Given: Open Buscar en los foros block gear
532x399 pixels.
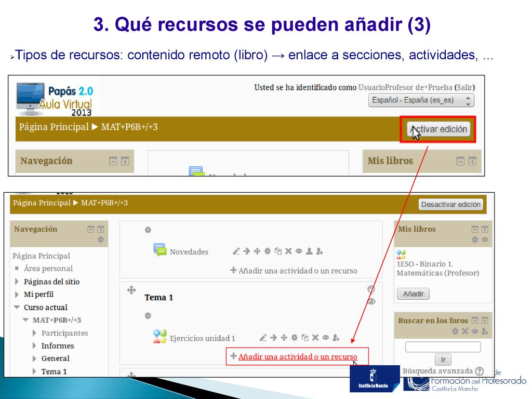Looking at the screenshot, I should (x=455, y=331).
